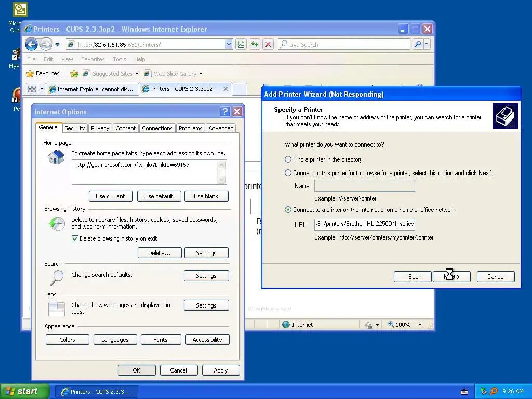Click the Quick Tabs grid icon
Screen dimensions: 532x399
click(x=32, y=89)
